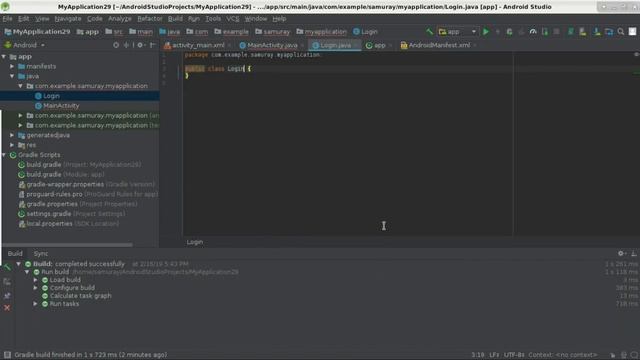Image resolution: width=640 pixels, height=360 pixels.
Task: Switch to the Sync tab
Action: pyautogui.click(x=41, y=253)
